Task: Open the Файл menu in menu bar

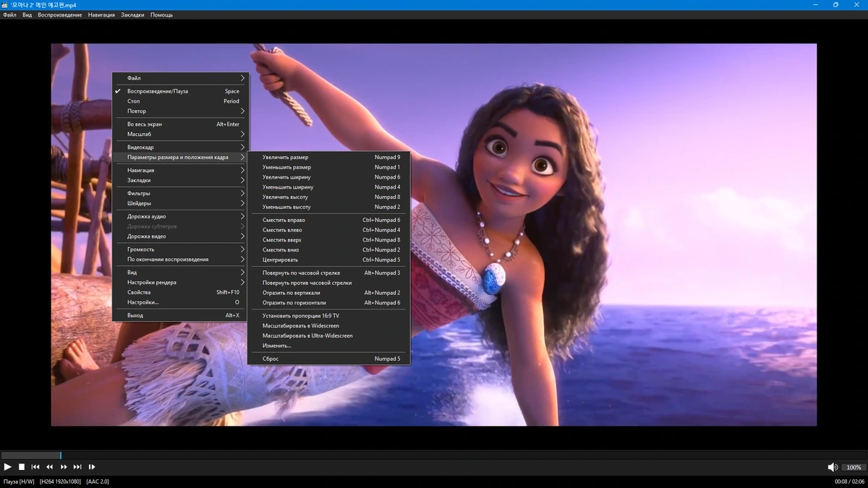Action: coord(9,14)
